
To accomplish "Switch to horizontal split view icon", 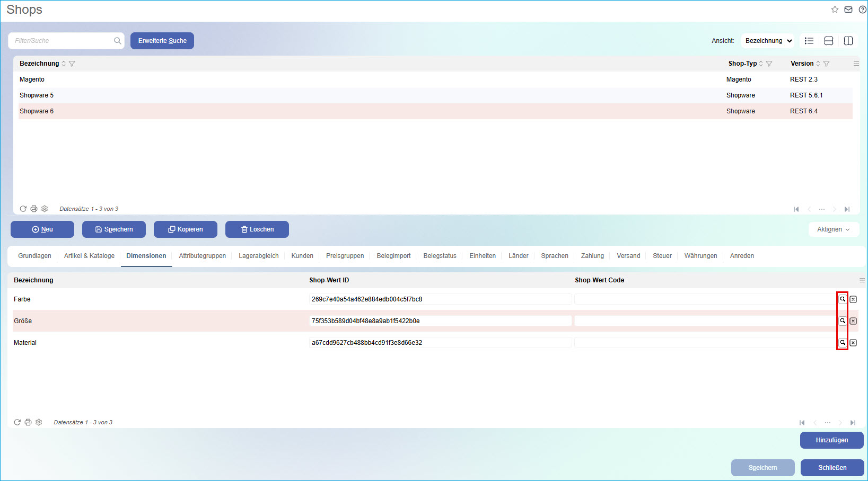I will click(829, 41).
